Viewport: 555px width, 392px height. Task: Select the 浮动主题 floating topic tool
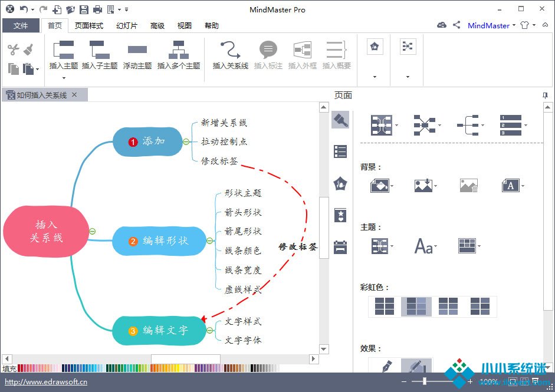(x=137, y=50)
